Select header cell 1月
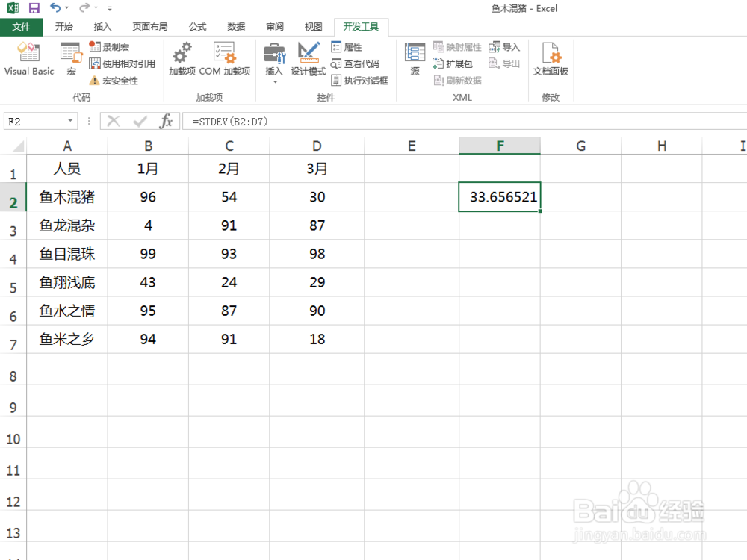Image resolution: width=747 pixels, height=560 pixels. click(148, 169)
